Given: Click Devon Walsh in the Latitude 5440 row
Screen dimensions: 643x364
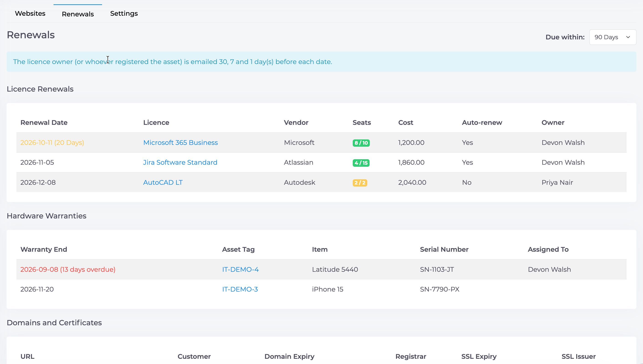Looking at the screenshot, I should point(550,269).
